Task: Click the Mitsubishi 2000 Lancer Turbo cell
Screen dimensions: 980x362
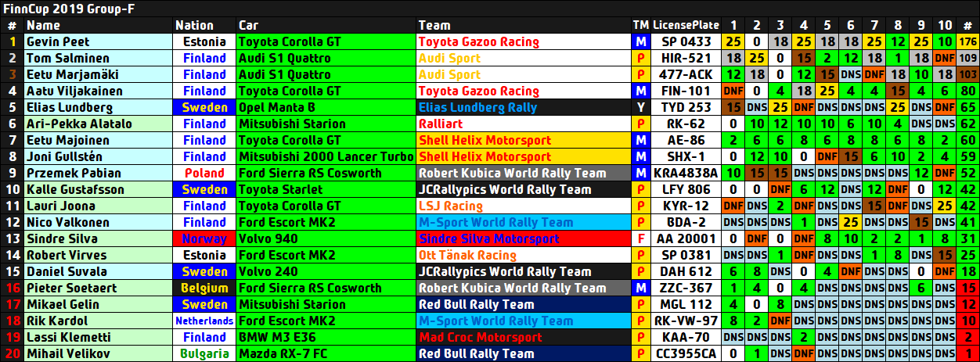Action: (326, 156)
